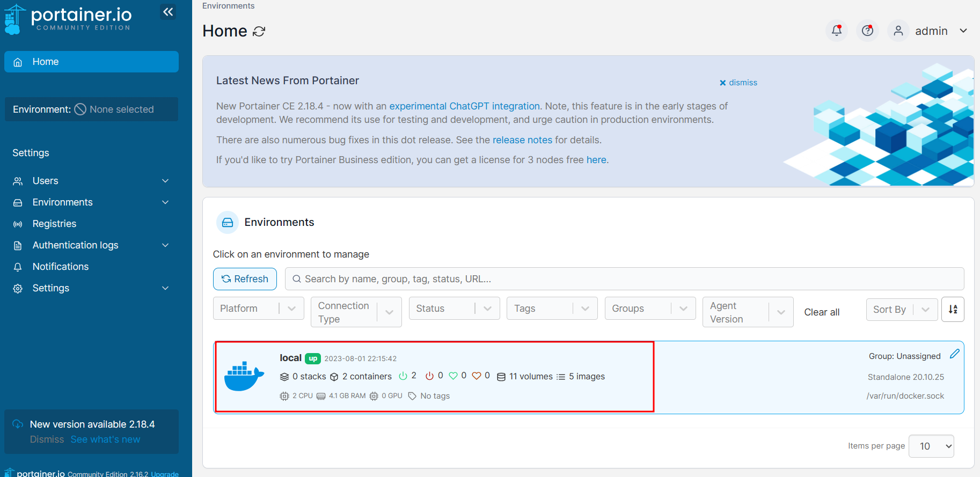Screen dimensions: 980x477
Task: Click the orange unhealthy heart icon
Action: click(477, 376)
